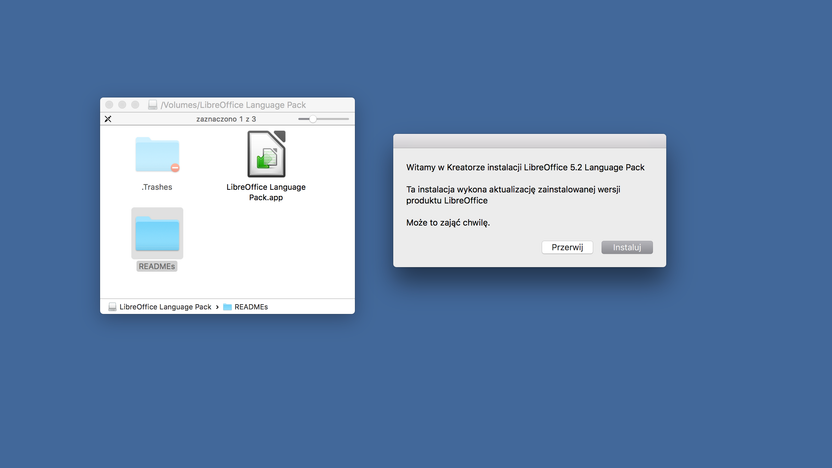Click the 'READMEs' folder name label
The width and height of the screenshot is (832, 468).
[157, 266]
